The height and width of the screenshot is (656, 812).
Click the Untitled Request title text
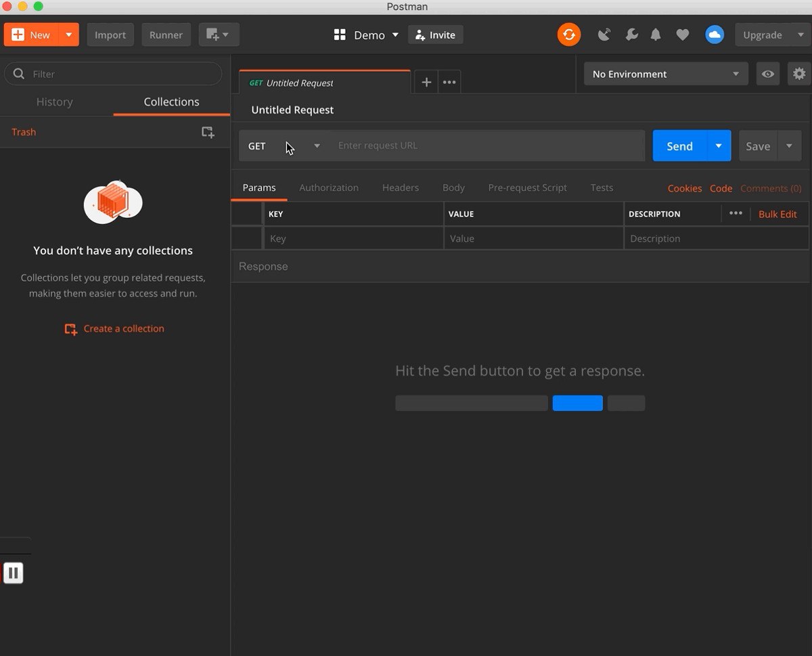tap(292, 110)
